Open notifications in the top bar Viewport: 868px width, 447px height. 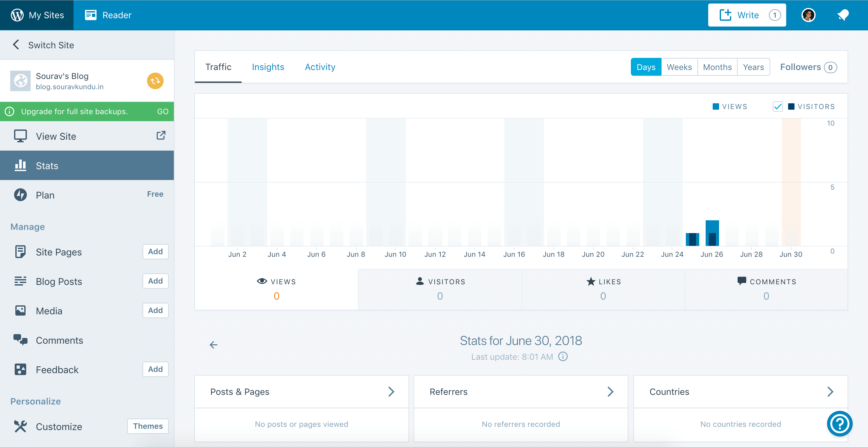[x=843, y=15]
